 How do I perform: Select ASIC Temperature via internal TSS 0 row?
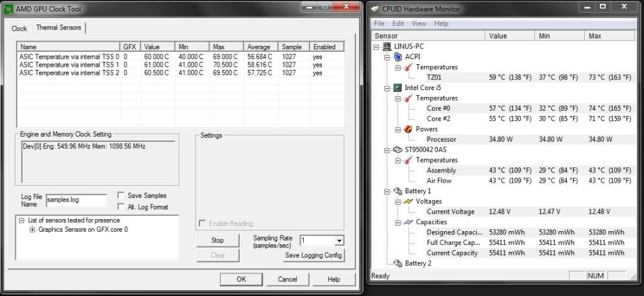(x=180, y=57)
